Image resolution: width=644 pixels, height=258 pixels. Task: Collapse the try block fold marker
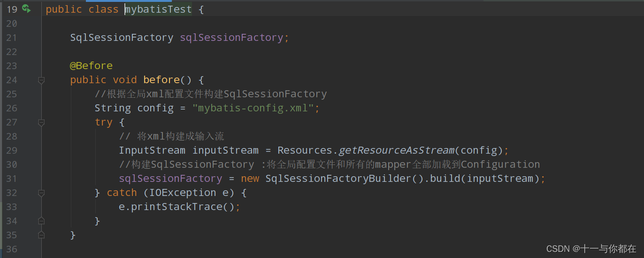point(41,123)
